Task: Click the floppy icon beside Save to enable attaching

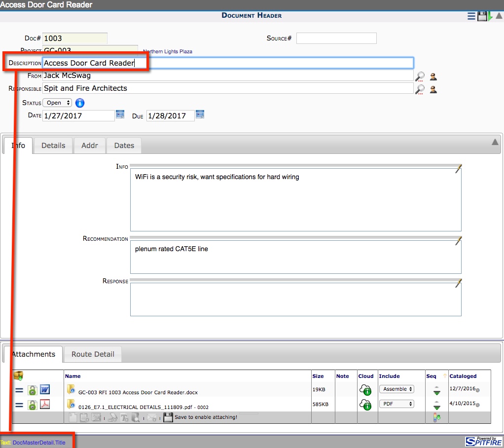Action: [x=168, y=417]
